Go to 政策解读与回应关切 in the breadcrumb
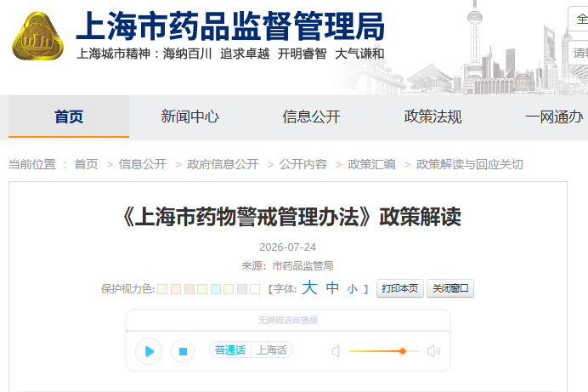The width and height of the screenshot is (588, 392). click(x=470, y=164)
